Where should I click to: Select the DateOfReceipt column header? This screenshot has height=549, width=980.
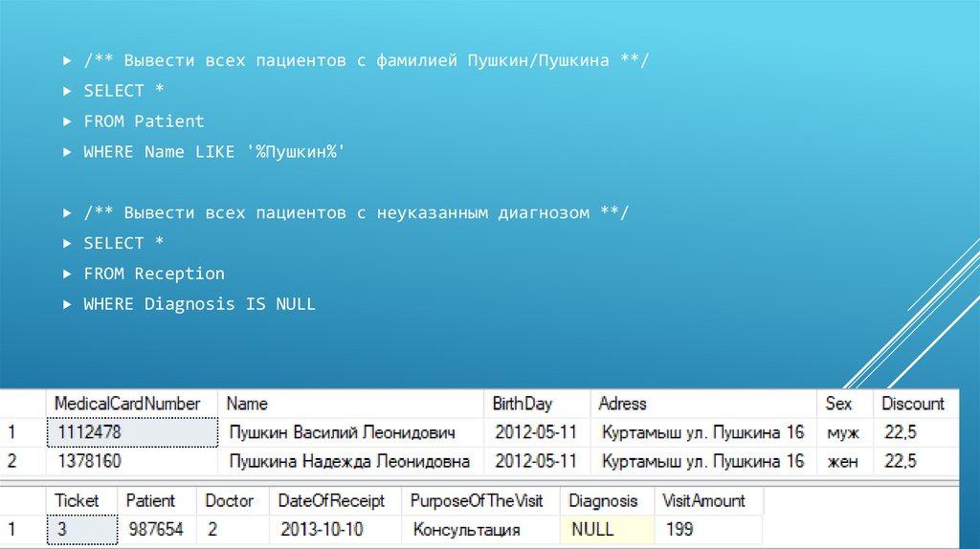click(331, 500)
